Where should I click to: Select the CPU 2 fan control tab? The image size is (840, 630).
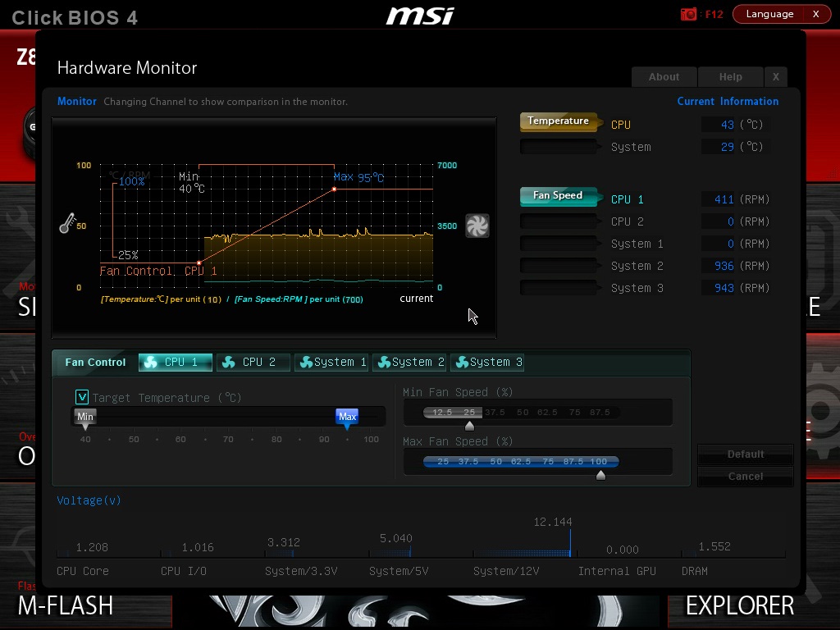(x=253, y=362)
